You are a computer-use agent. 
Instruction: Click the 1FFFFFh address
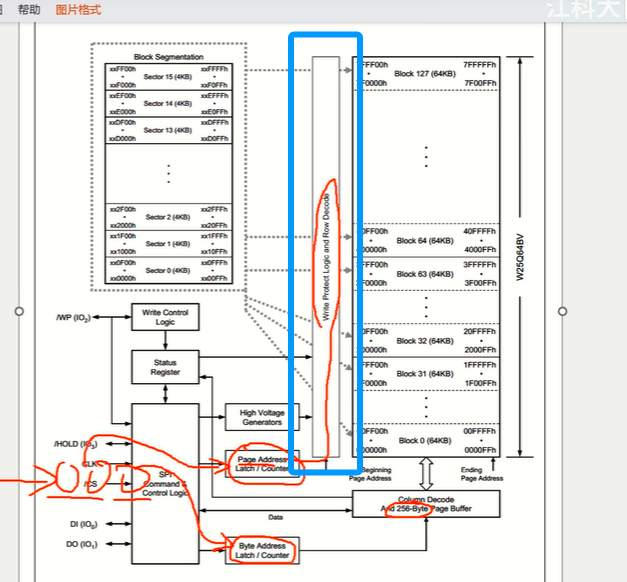click(x=480, y=365)
